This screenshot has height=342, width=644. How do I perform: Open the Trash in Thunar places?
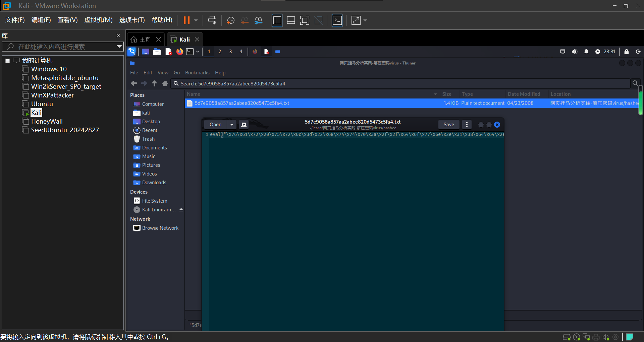tap(148, 139)
